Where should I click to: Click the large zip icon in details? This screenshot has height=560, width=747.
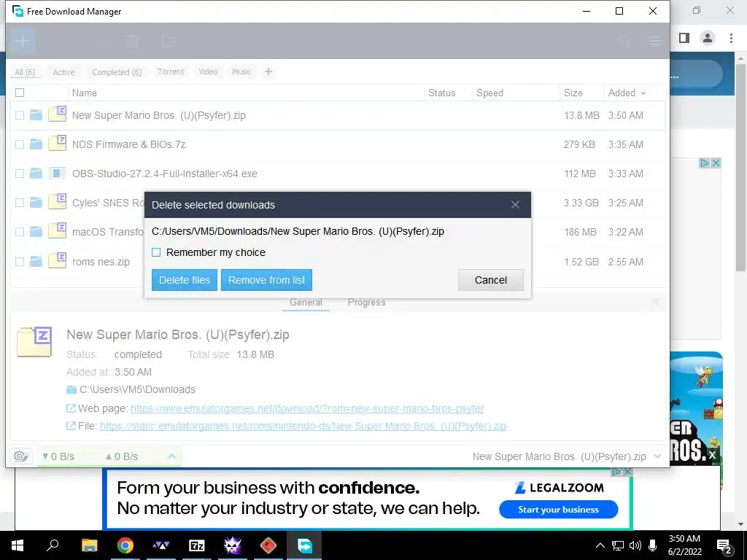pos(34,342)
